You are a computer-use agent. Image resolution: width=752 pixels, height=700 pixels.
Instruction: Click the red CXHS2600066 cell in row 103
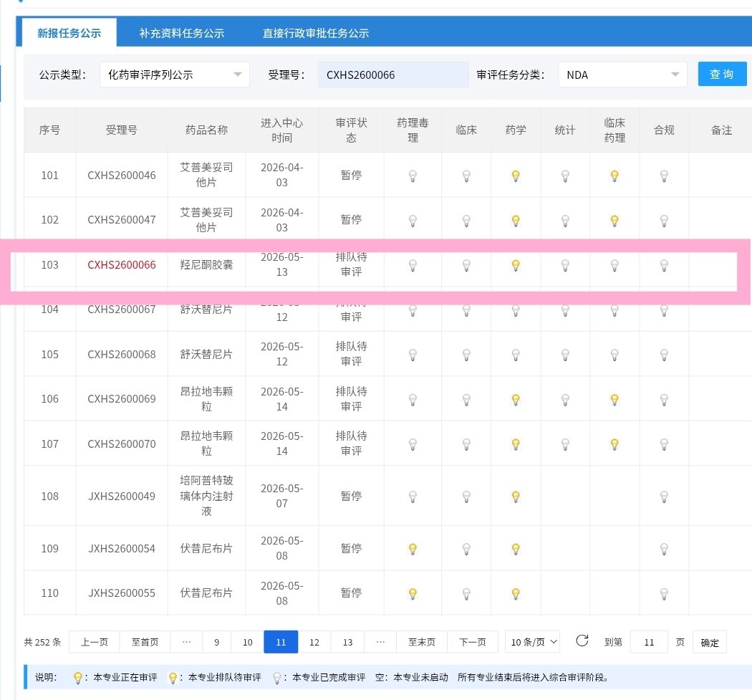coord(122,265)
